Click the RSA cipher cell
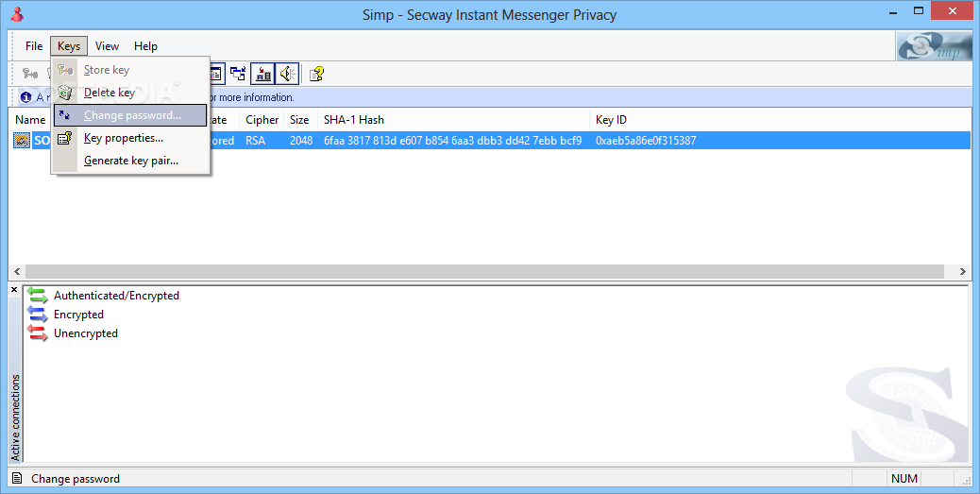This screenshot has width=980, height=494. click(x=256, y=141)
